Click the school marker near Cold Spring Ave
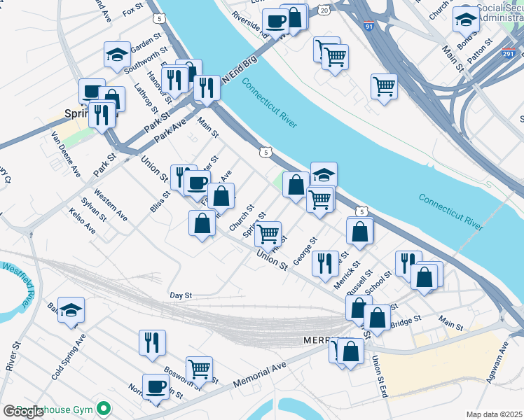 tap(71, 311)
